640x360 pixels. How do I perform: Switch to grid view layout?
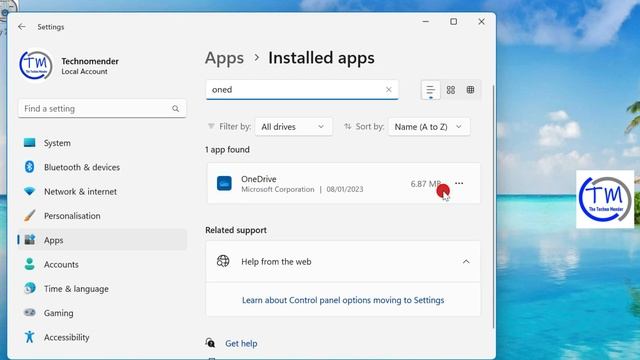tap(451, 90)
